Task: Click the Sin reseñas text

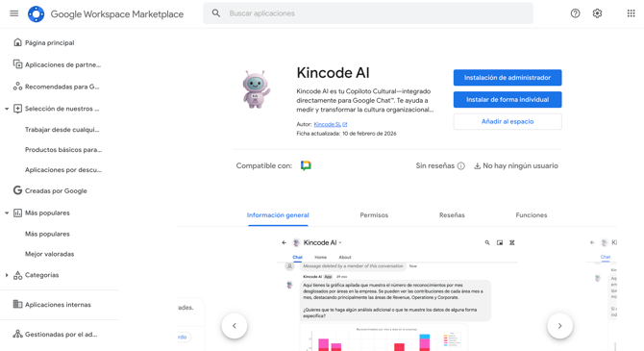Action: [x=435, y=165]
